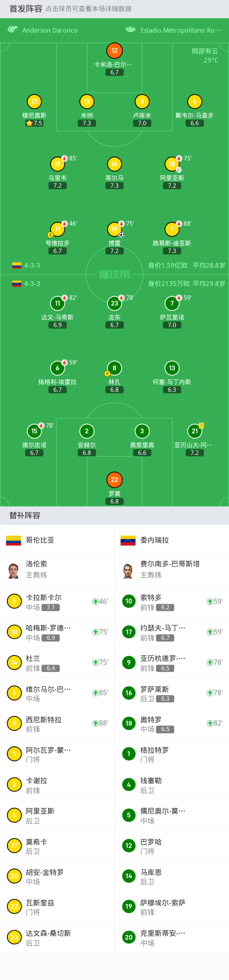Select Luis Díaz's number 7 badge
This screenshot has height=980, width=229.
click(172, 229)
